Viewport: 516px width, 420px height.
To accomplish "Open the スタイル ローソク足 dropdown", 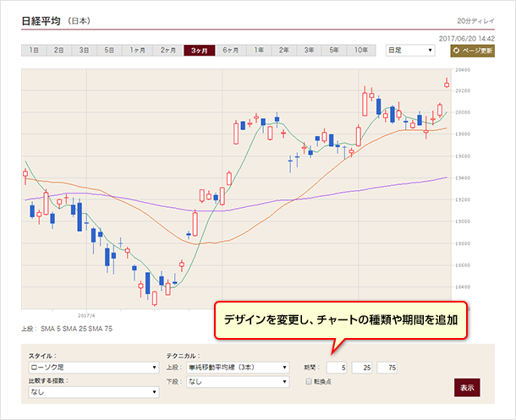I will [93, 368].
